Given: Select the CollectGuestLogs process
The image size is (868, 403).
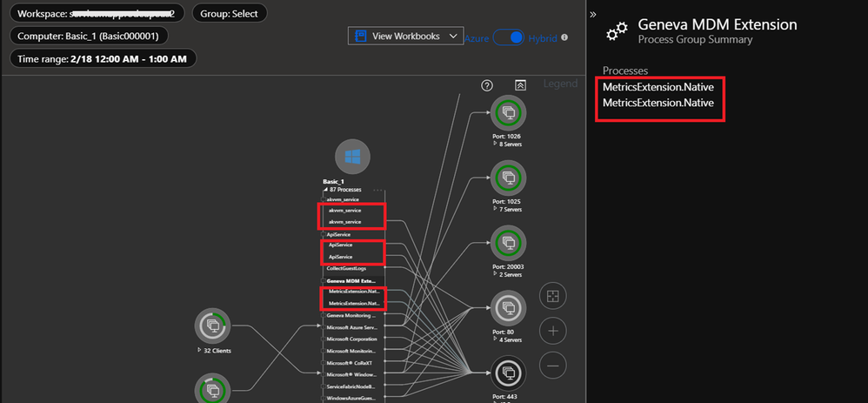Looking at the screenshot, I should pyautogui.click(x=346, y=268).
